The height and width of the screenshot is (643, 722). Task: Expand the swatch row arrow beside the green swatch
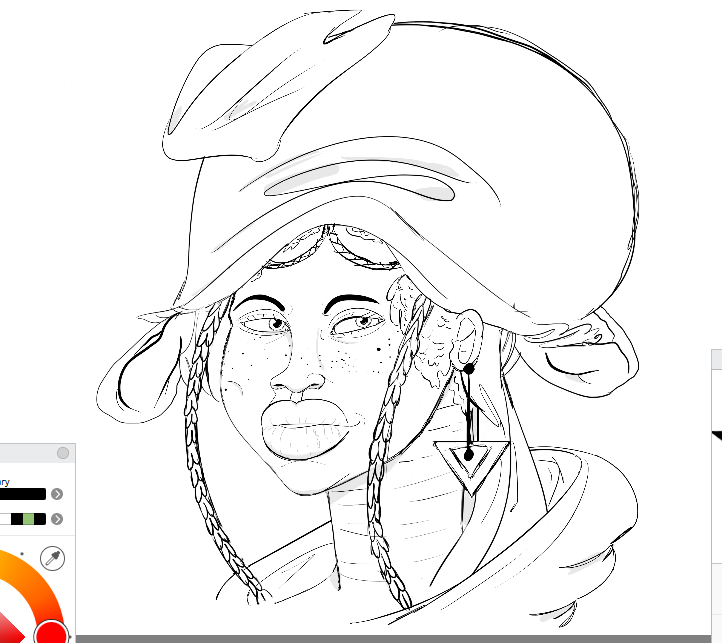click(x=57, y=519)
